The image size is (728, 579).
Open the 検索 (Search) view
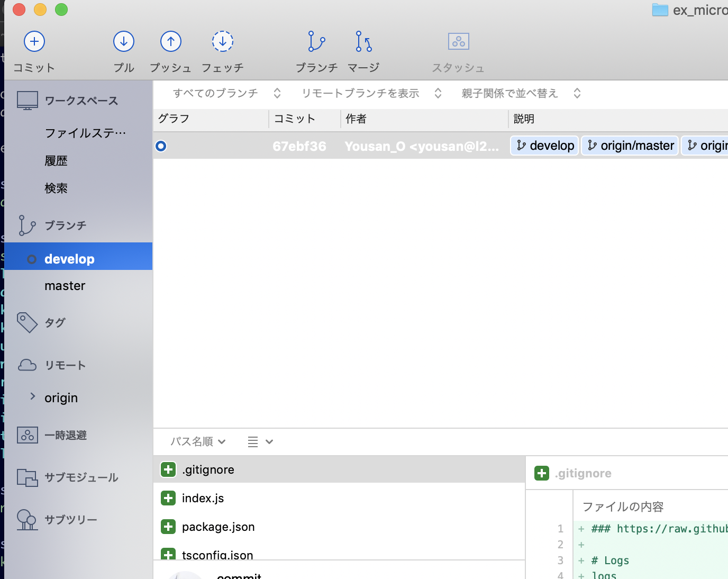tap(56, 188)
